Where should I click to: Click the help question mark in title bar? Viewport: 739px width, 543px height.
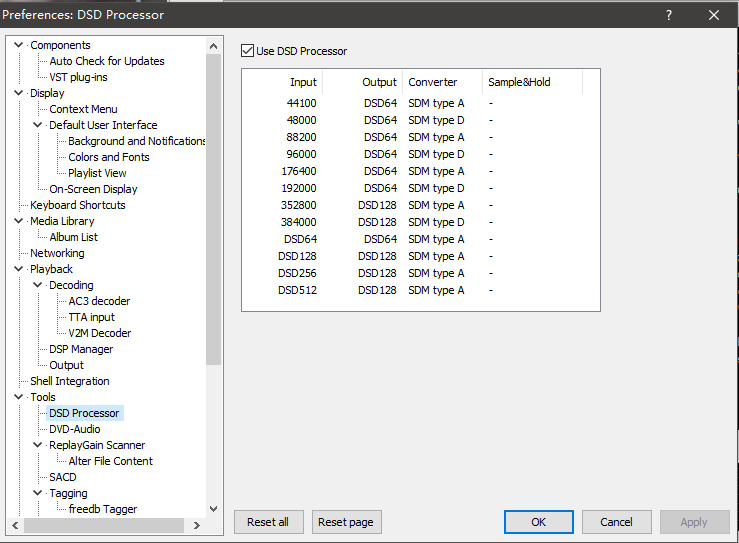tap(669, 15)
